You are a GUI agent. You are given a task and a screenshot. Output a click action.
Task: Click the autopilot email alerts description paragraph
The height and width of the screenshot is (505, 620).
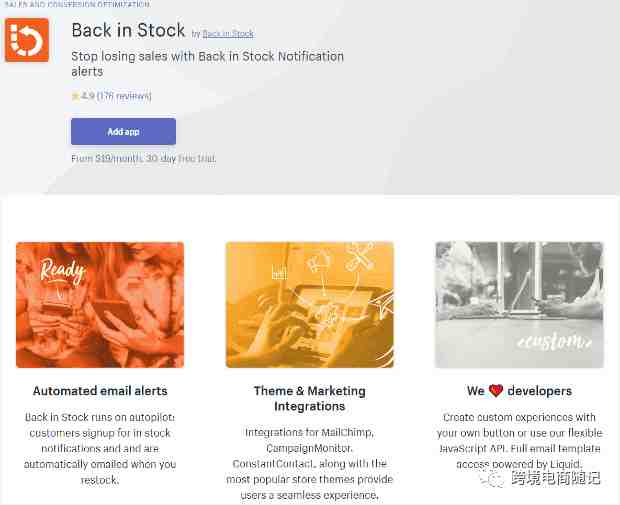(x=100, y=448)
